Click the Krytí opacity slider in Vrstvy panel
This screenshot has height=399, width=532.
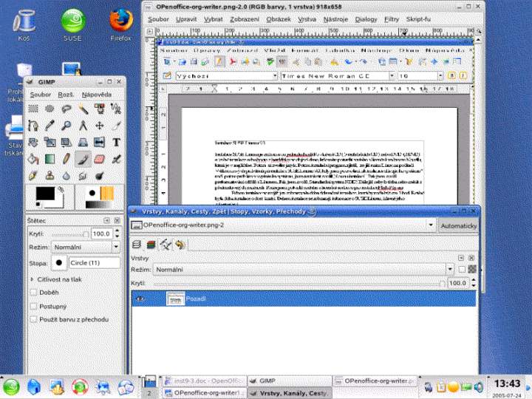299,283
